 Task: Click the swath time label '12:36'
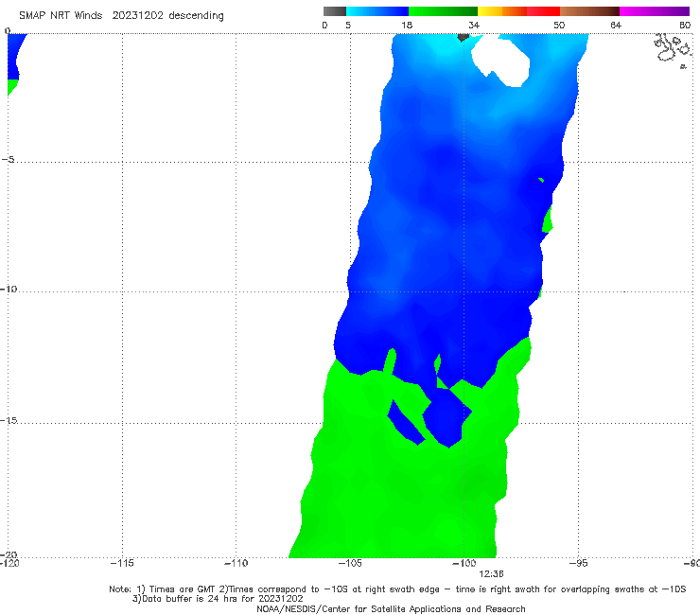(x=491, y=574)
